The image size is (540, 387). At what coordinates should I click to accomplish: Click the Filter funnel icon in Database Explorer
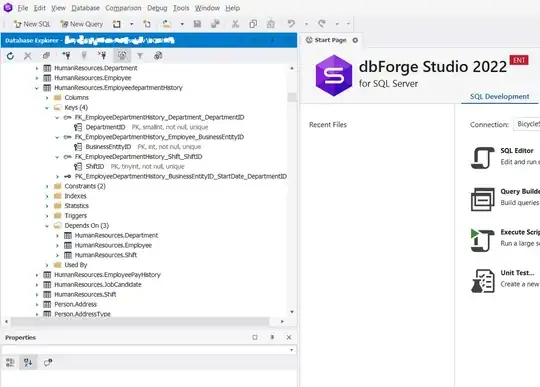140,56
